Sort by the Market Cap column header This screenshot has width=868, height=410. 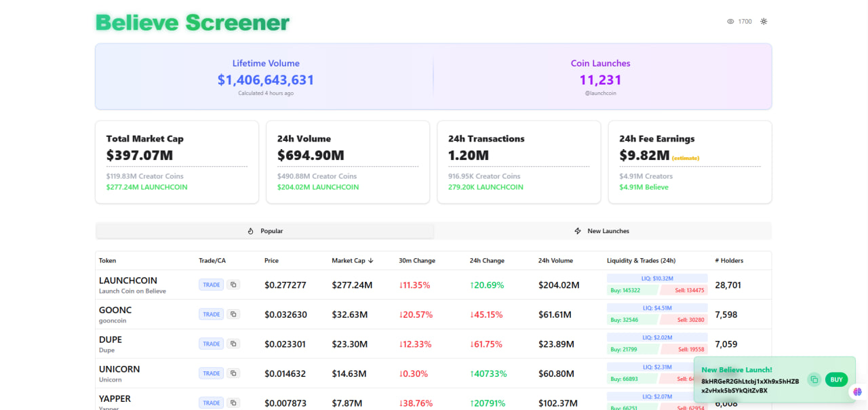pyautogui.click(x=353, y=261)
